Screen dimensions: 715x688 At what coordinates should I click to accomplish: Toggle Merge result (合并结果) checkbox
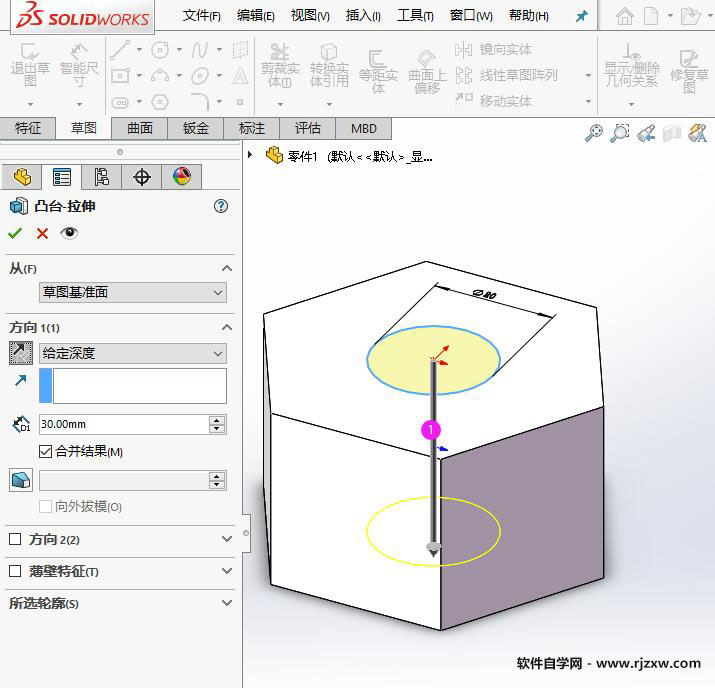[x=45, y=452]
